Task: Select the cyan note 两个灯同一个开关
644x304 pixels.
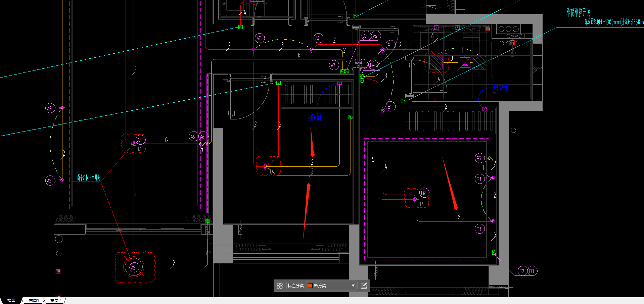Action: pyautogui.click(x=89, y=177)
